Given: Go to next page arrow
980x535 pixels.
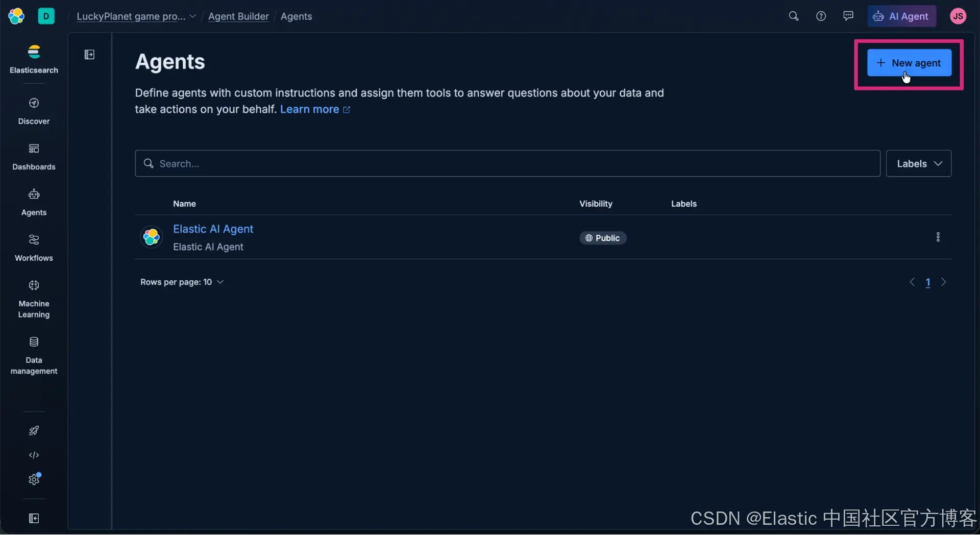Looking at the screenshot, I should pyautogui.click(x=943, y=282).
